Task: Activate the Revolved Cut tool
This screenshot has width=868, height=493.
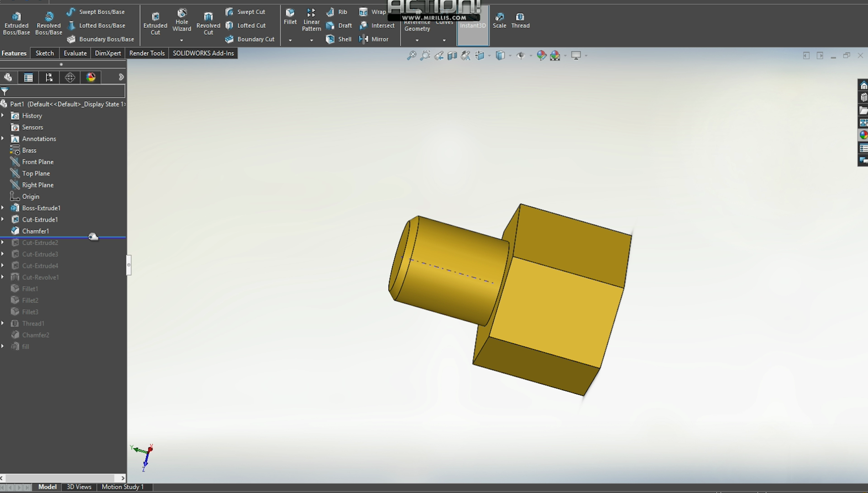Action: (208, 23)
